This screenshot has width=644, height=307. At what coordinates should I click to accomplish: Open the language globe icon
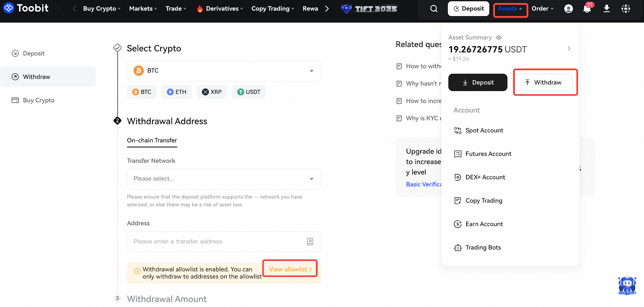[x=626, y=8]
